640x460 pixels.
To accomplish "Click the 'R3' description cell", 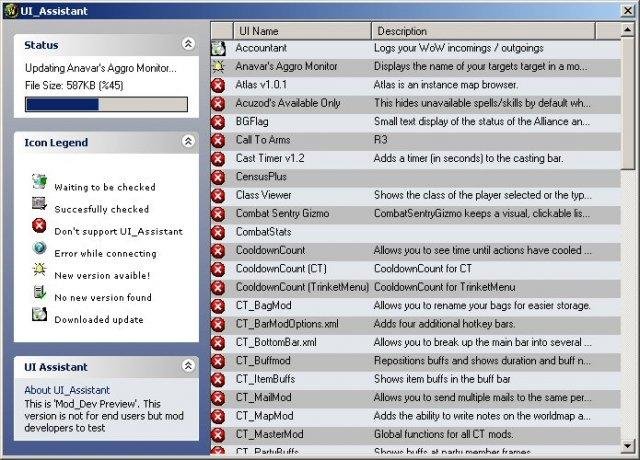I will (x=380, y=140).
